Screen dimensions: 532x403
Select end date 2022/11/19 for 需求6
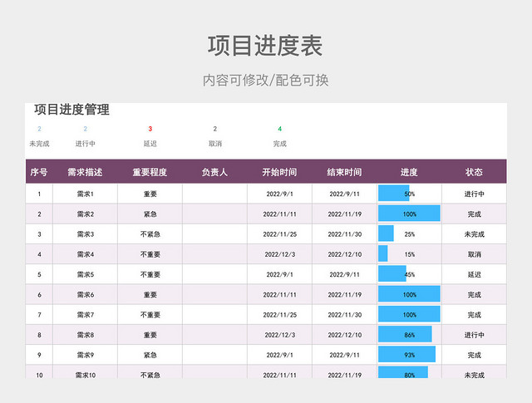point(345,294)
